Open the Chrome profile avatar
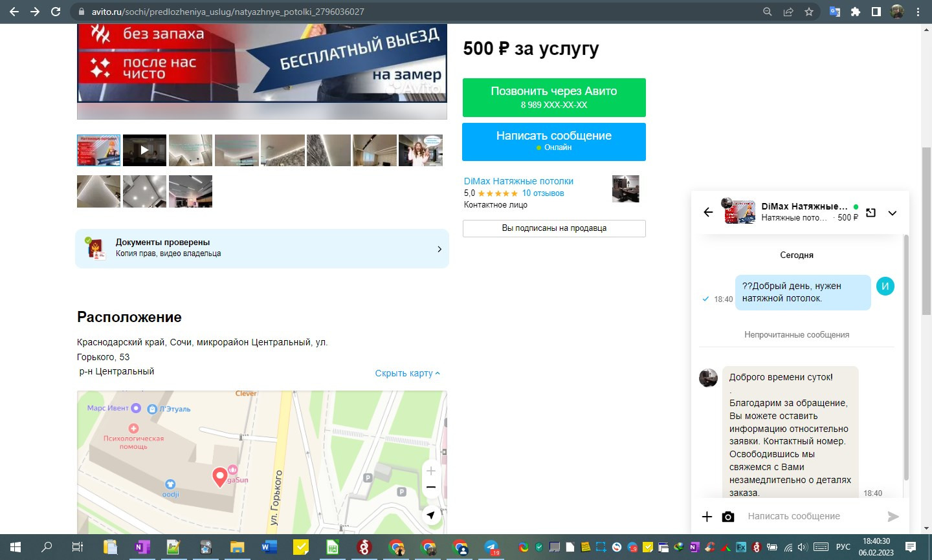The height and width of the screenshot is (560, 932). click(897, 12)
